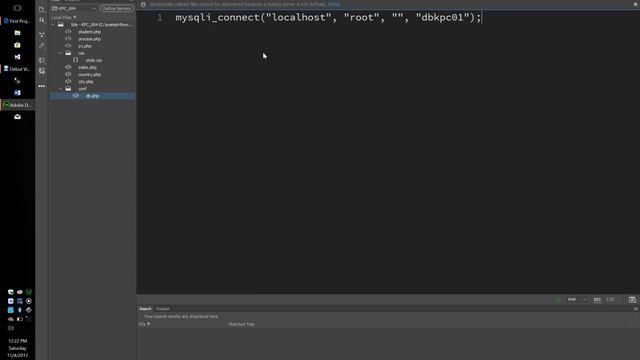
Task: Toggle the INS insert mode indicator
Action: [597, 300]
